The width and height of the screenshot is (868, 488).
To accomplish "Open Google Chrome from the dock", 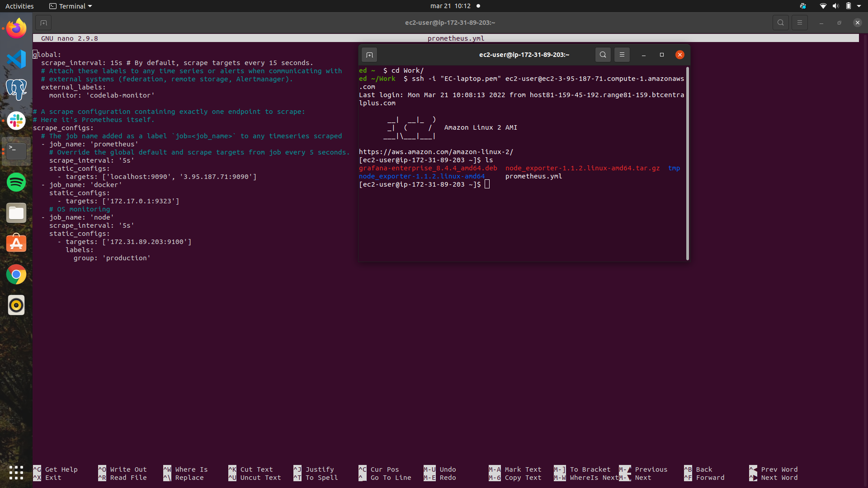I will pyautogui.click(x=16, y=274).
